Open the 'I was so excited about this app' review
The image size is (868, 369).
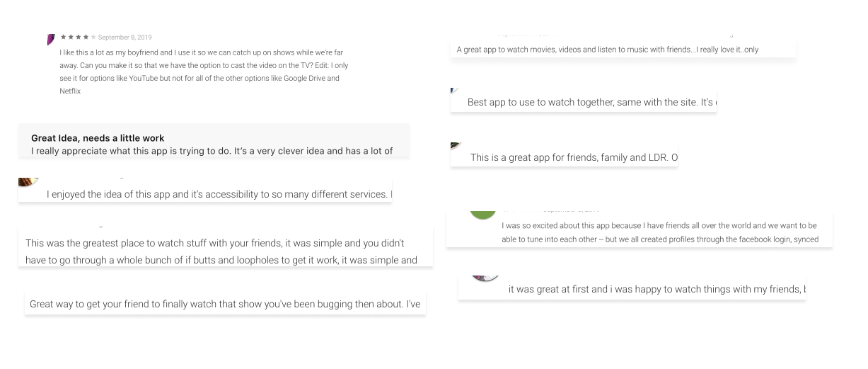[659, 232]
